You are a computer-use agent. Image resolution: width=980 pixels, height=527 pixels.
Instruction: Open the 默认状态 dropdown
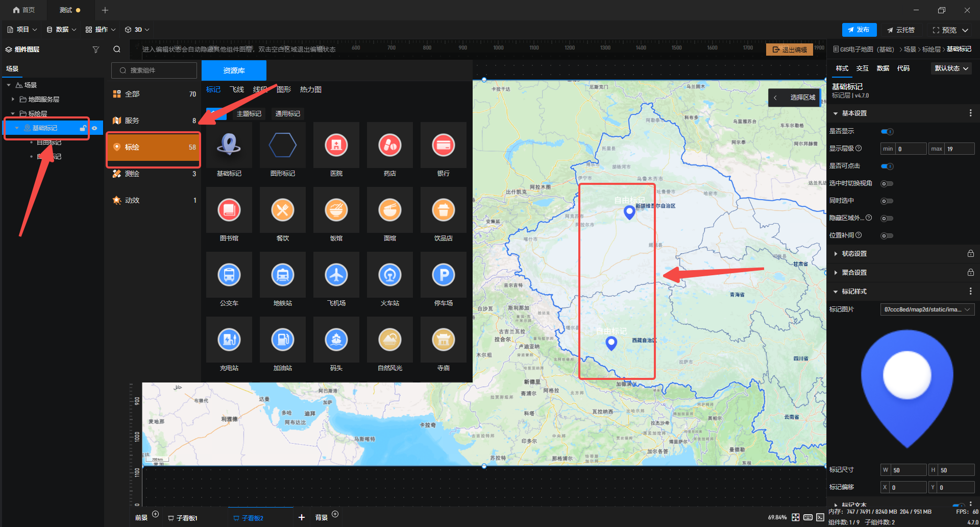(951, 68)
